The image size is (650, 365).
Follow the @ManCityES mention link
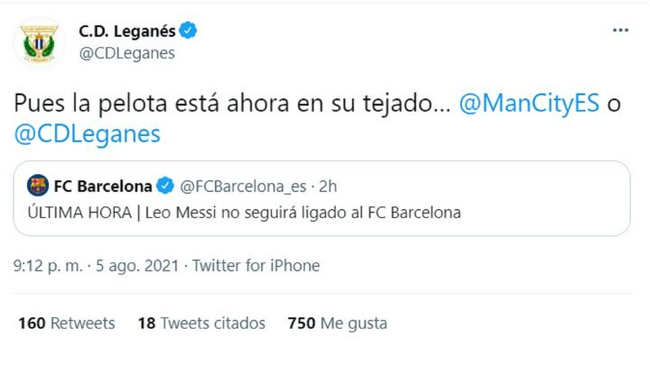click(x=529, y=103)
